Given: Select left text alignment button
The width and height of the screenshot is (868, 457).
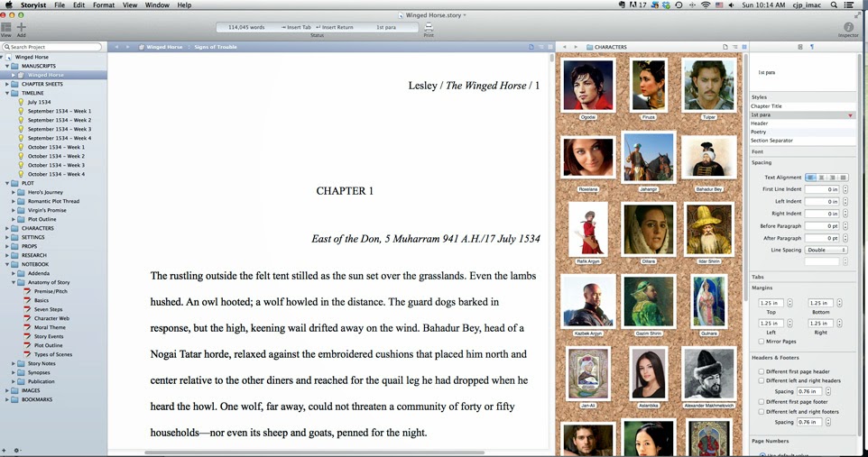Looking at the screenshot, I should [x=810, y=178].
